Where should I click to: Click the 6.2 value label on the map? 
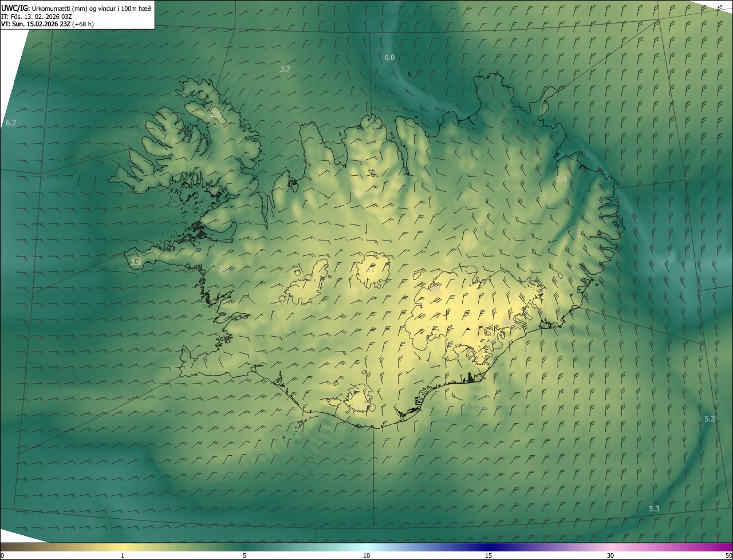[11, 123]
